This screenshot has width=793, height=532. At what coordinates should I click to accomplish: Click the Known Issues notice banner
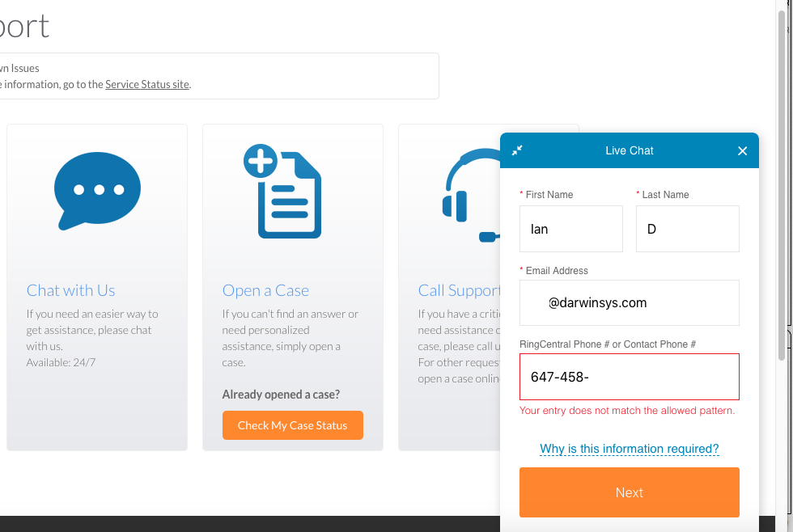[x=218, y=76]
